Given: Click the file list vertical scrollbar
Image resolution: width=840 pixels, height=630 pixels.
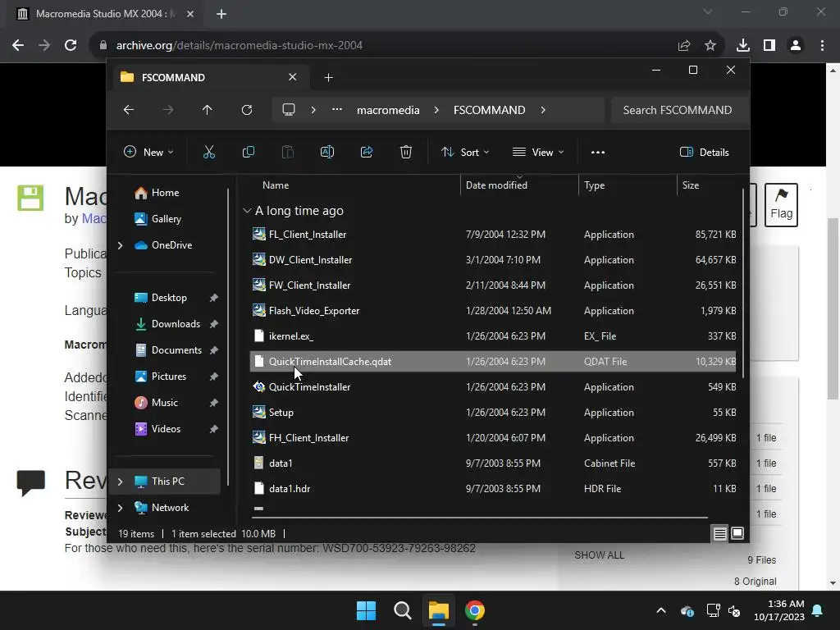Looking at the screenshot, I should click(743, 284).
